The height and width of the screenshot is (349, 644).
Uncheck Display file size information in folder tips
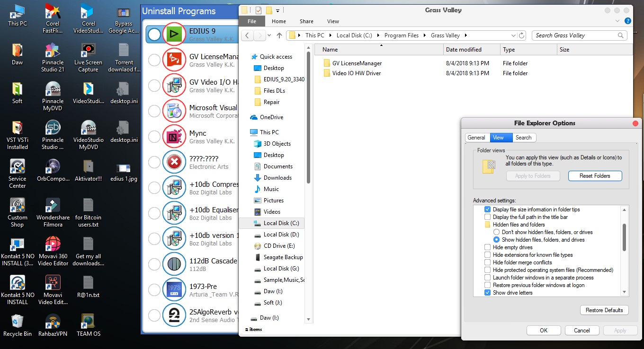pos(487,209)
